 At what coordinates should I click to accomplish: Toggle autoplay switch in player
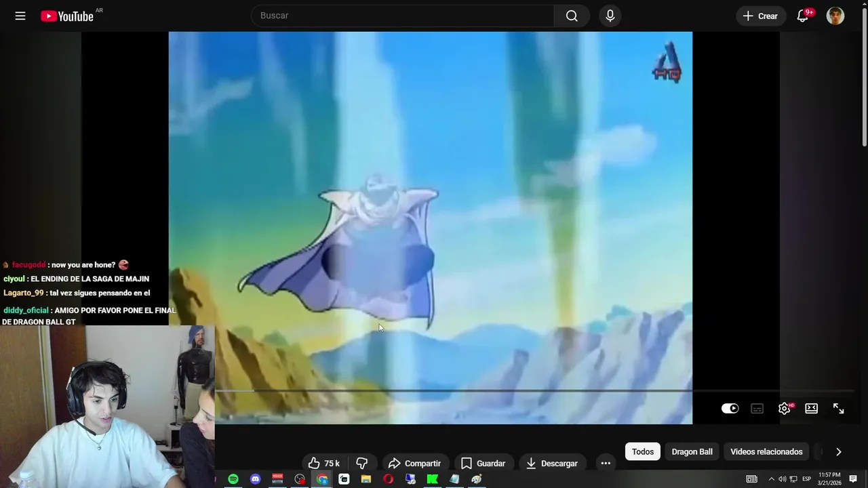click(730, 408)
